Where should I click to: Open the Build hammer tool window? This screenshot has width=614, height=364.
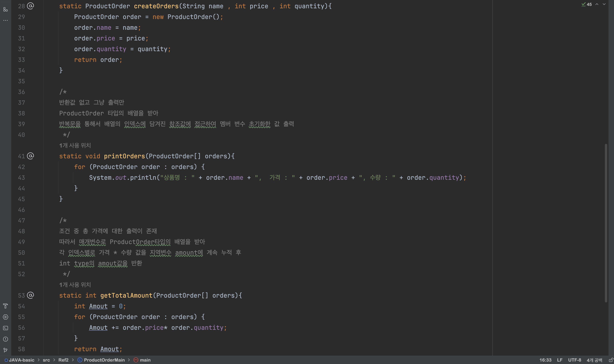click(5, 306)
